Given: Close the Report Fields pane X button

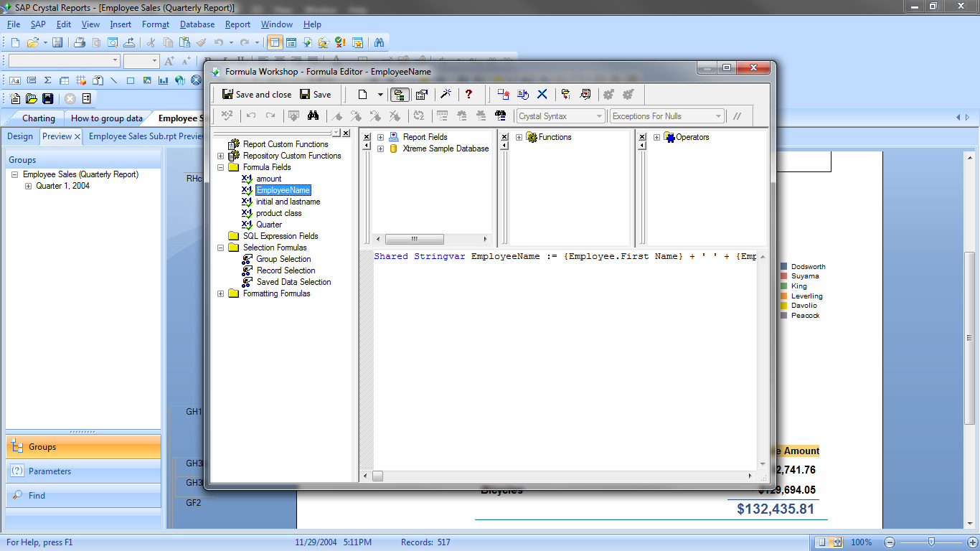Looking at the screenshot, I should pyautogui.click(x=367, y=137).
